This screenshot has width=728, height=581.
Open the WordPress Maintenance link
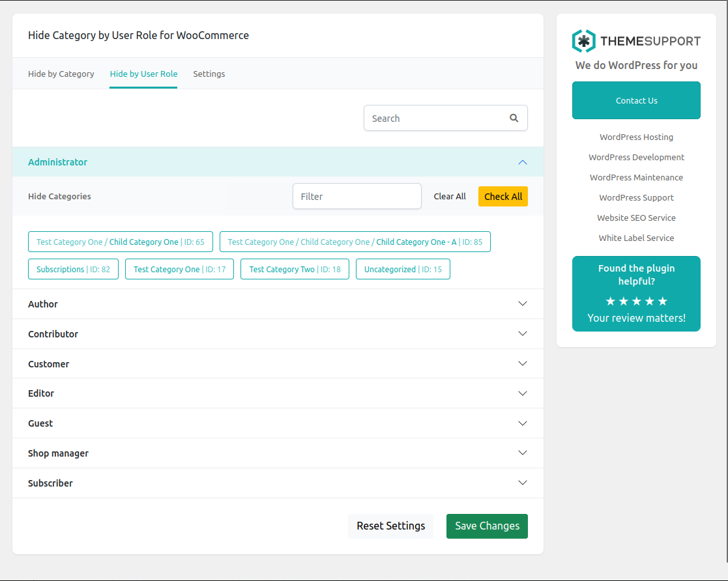[x=636, y=177]
